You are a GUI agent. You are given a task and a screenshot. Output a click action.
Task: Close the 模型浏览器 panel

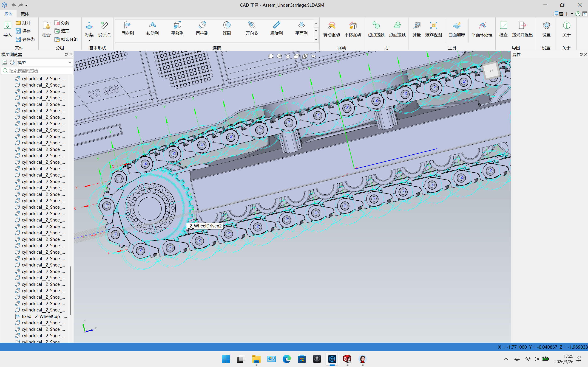(x=71, y=54)
